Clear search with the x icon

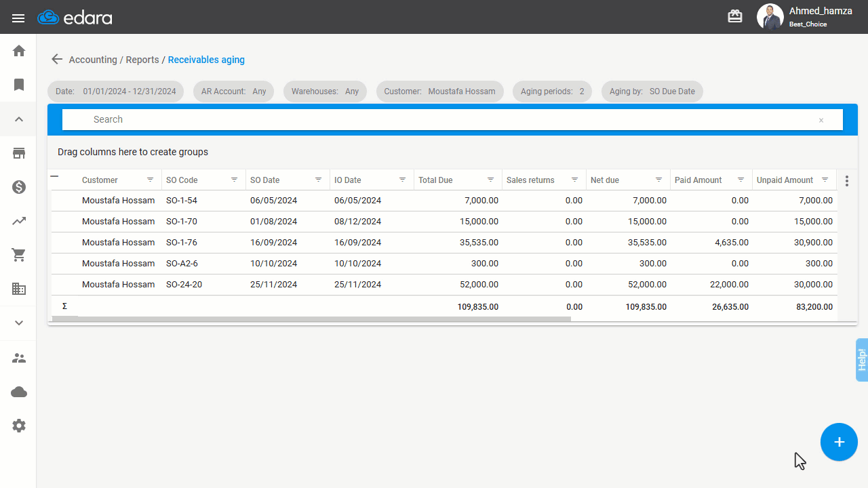821,120
